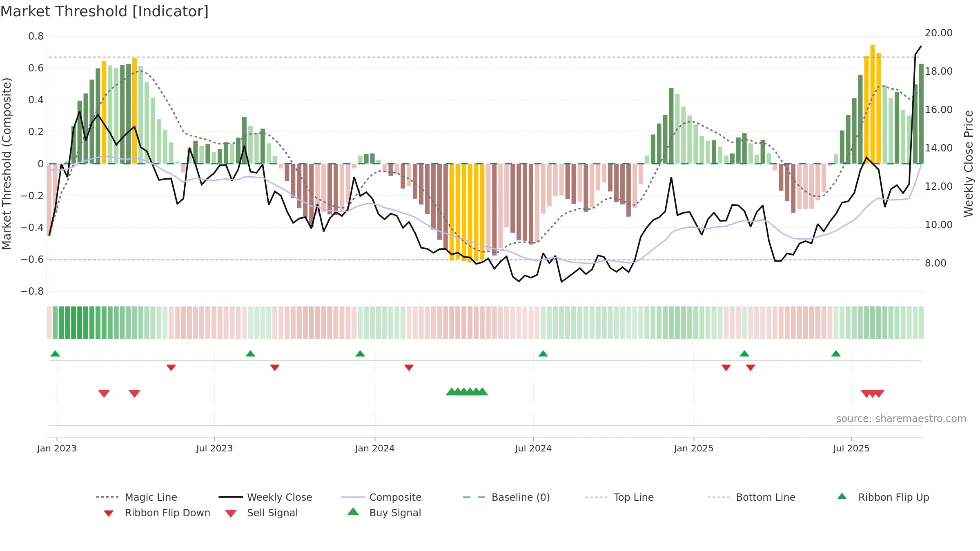The image size is (980, 551).
Task: Select the Ribbon Flip Up marker near Jun 2025
Action: (x=836, y=353)
